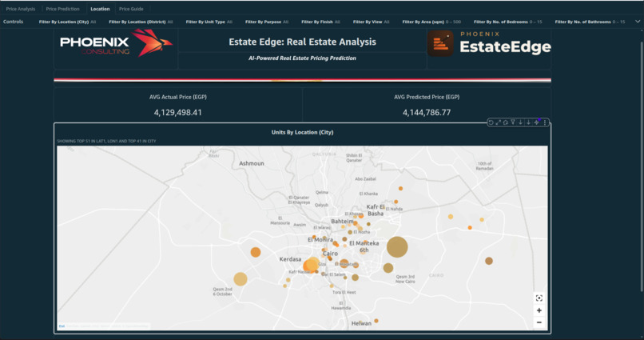Viewport: 644px width, 340px height.
Task: Open Filter By Area (sqm) control
Action: tap(431, 22)
